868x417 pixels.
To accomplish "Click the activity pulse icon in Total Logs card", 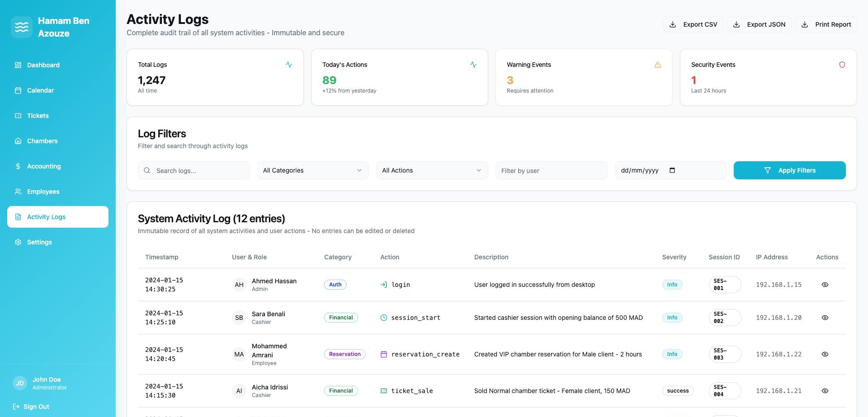I will (289, 65).
